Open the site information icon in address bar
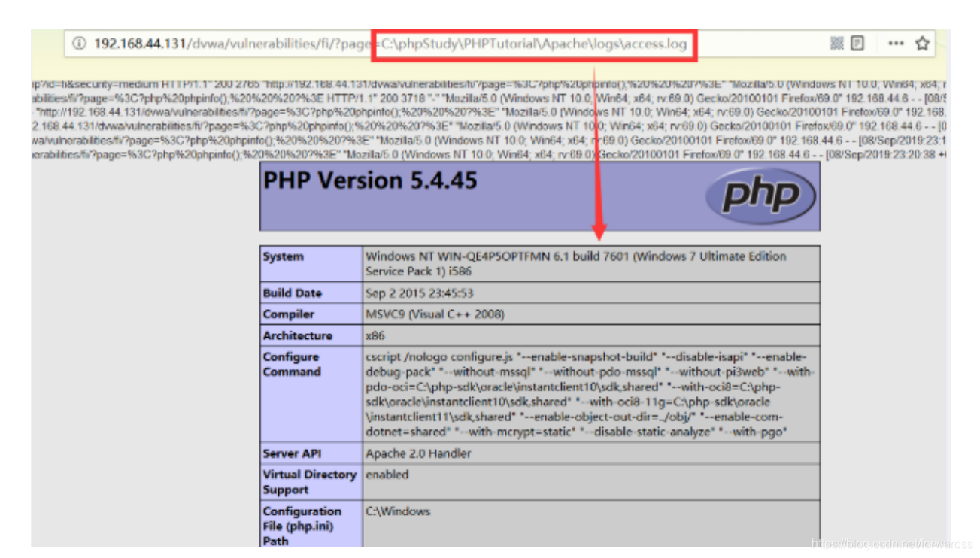The width and height of the screenshot is (980, 558). (x=79, y=44)
